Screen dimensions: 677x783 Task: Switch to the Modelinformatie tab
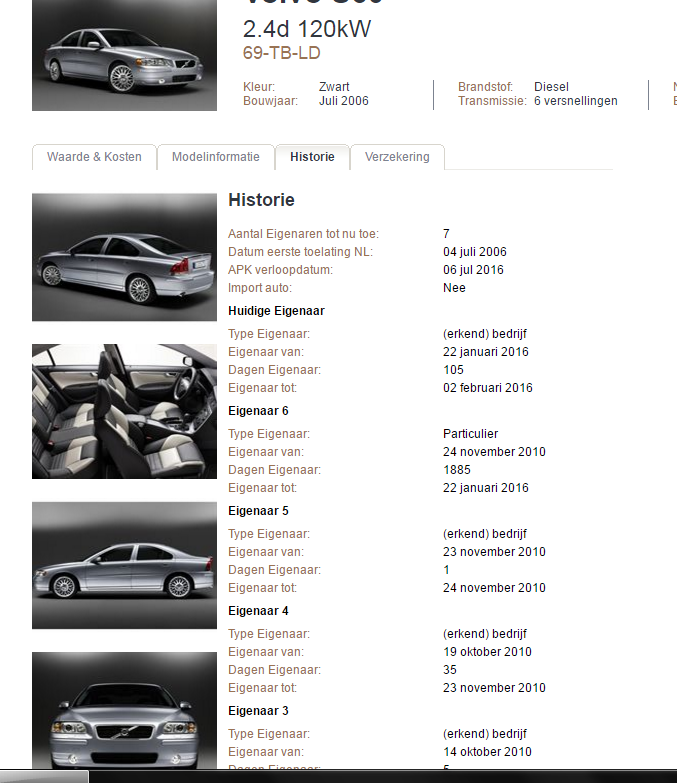(x=215, y=157)
